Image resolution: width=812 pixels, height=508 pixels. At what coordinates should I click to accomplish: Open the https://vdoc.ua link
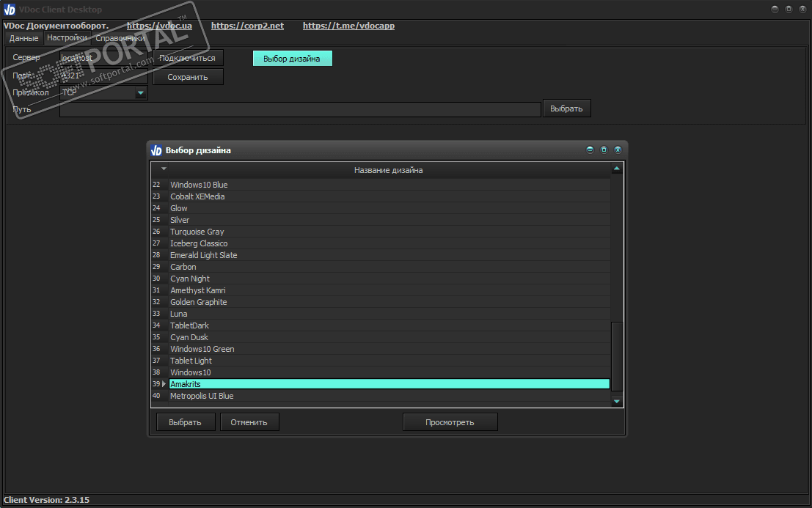(159, 26)
